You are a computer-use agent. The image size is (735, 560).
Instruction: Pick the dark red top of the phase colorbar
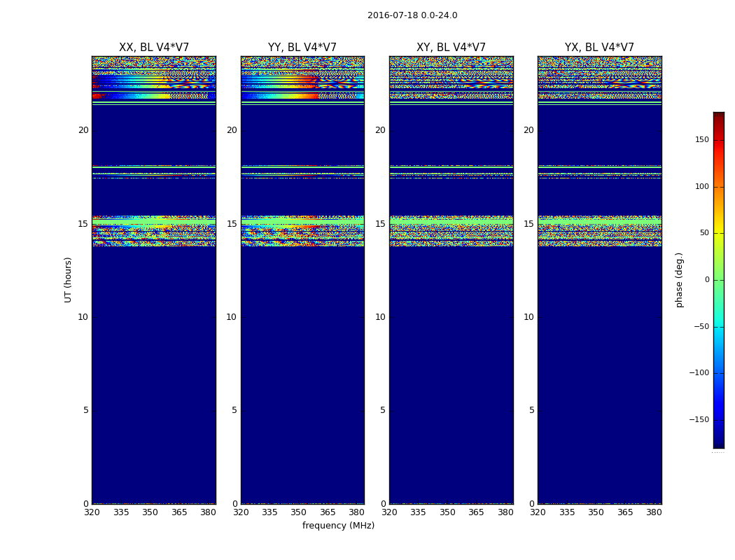[x=718, y=115]
